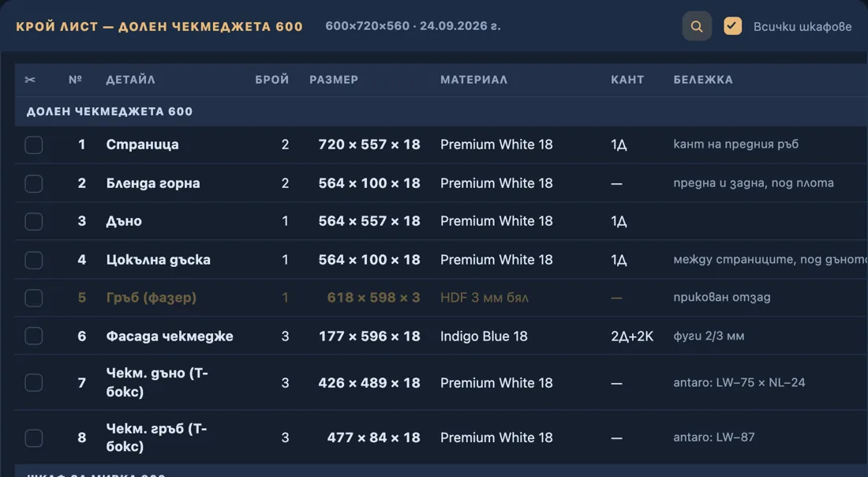Tick the Гръб (фазер) row checkbox
The width and height of the screenshot is (868, 477).
pos(34,298)
